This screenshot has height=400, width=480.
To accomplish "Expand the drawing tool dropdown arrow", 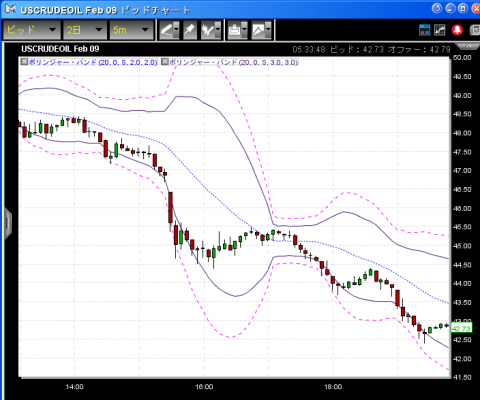I will [x=177, y=30].
